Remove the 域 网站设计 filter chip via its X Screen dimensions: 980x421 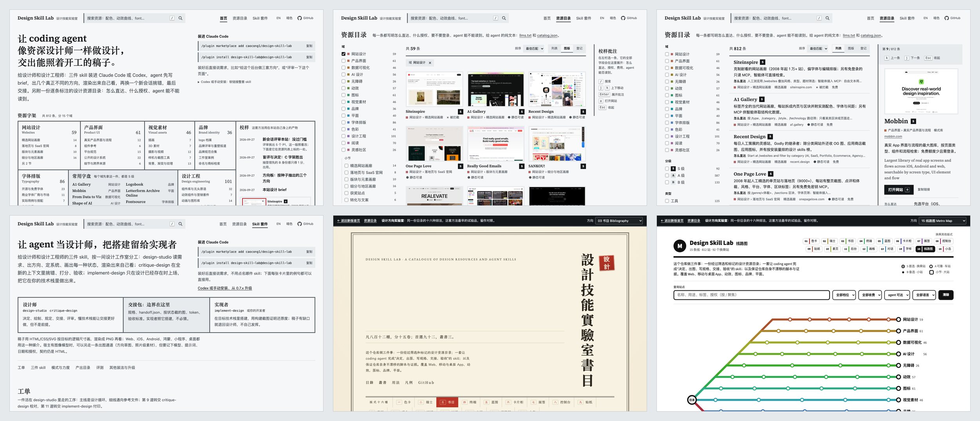tap(430, 63)
